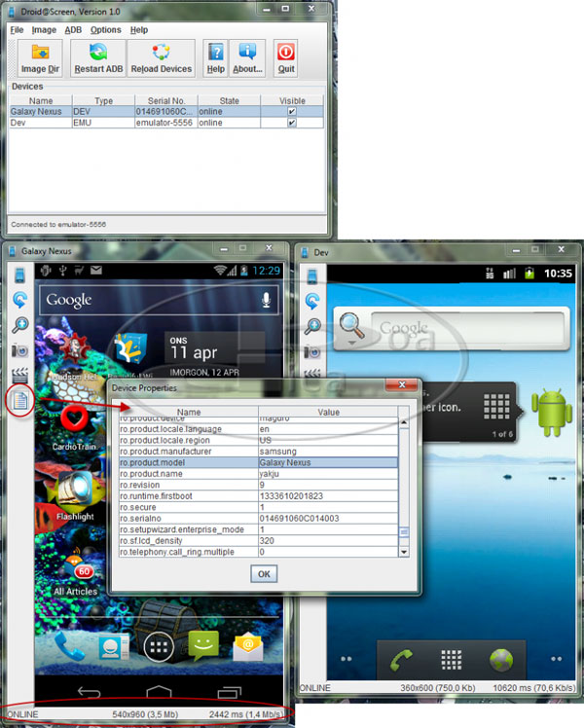Click the Quit power icon button
Image resolution: width=584 pixels, height=728 pixels.
click(x=285, y=58)
